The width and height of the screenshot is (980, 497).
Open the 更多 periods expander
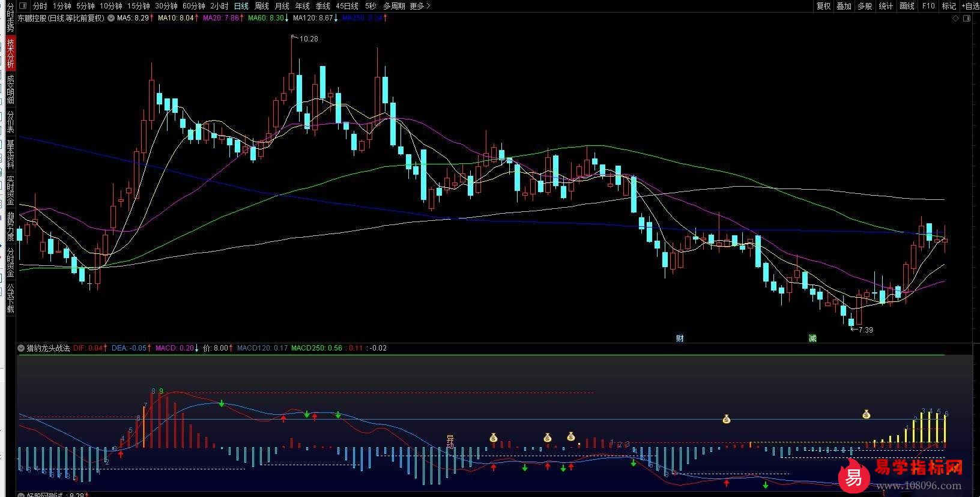420,6
